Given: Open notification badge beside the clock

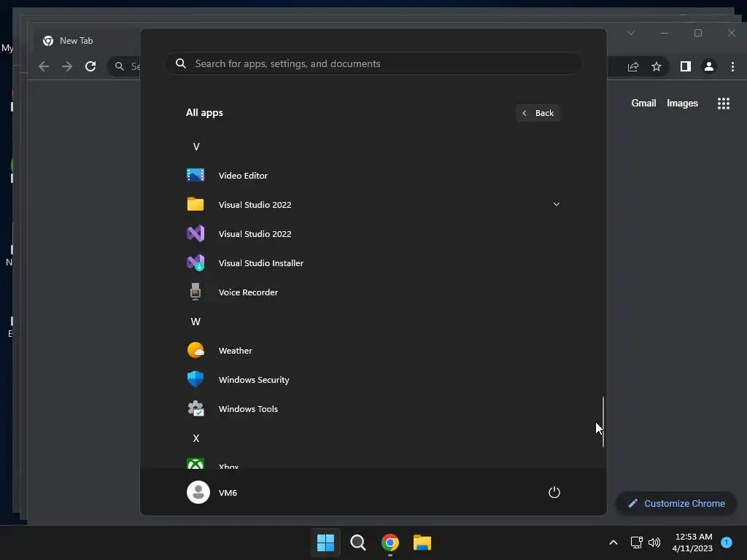Looking at the screenshot, I should (x=727, y=542).
